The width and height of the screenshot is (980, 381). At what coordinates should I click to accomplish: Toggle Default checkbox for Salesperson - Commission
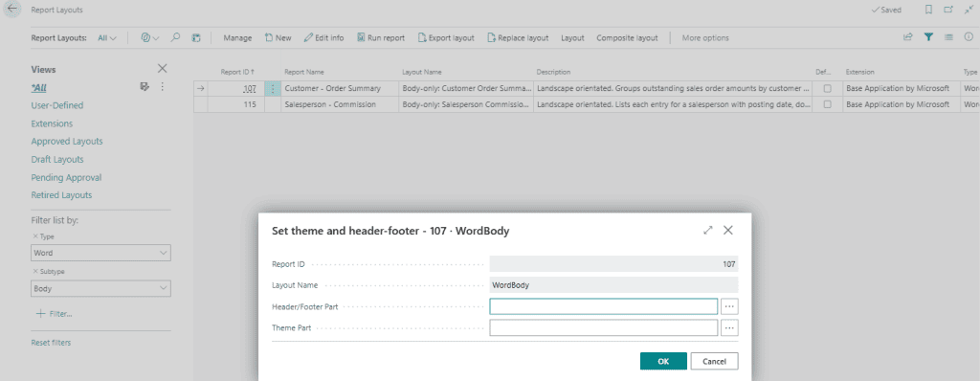tap(827, 105)
